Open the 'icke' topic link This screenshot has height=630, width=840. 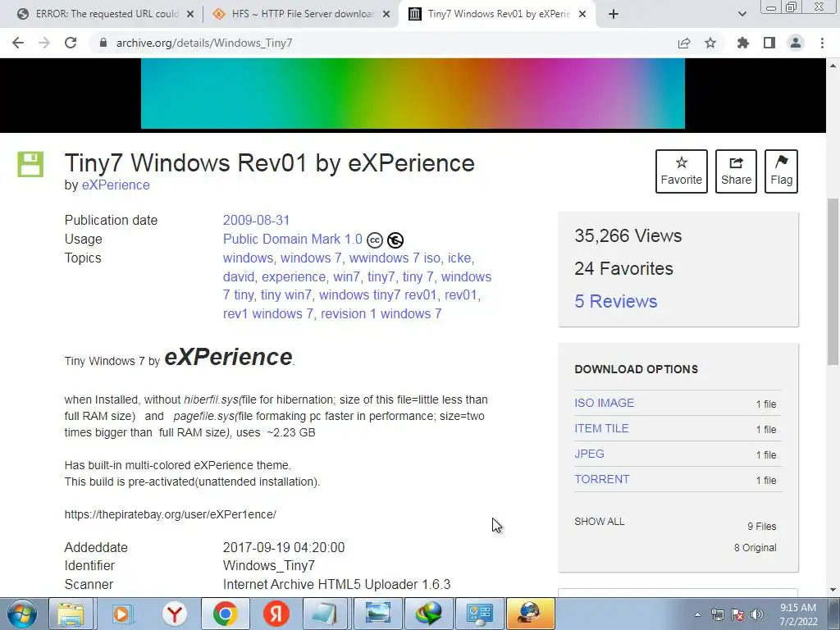tap(459, 258)
